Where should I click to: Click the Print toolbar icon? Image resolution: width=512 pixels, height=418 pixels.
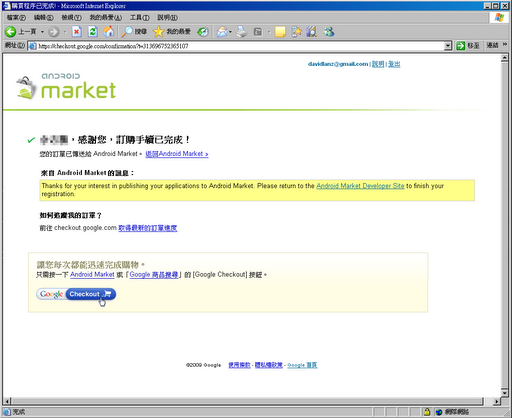point(242,32)
